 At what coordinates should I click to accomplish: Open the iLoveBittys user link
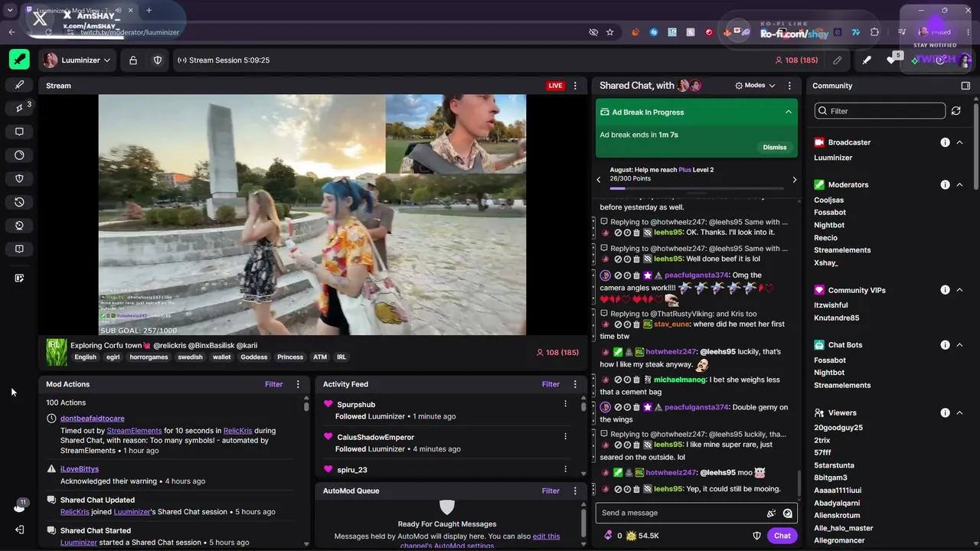point(80,468)
